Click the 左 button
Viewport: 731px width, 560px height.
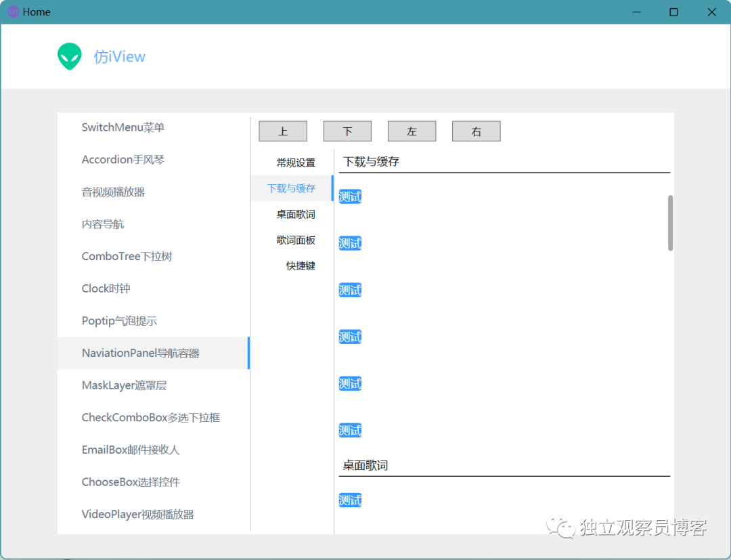pyautogui.click(x=412, y=131)
